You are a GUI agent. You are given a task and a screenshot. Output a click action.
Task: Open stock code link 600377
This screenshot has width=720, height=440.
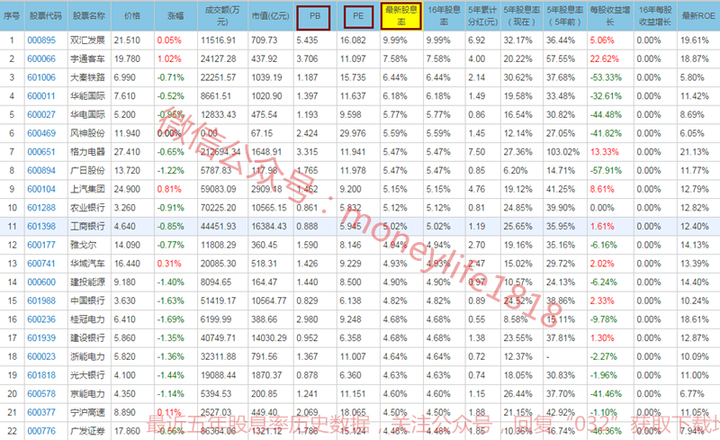[41, 412]
